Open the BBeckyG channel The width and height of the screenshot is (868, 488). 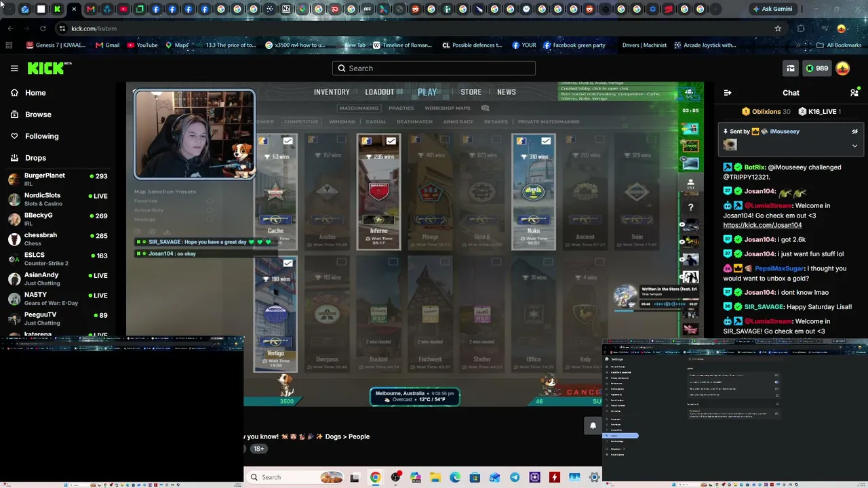pos(58,219)
